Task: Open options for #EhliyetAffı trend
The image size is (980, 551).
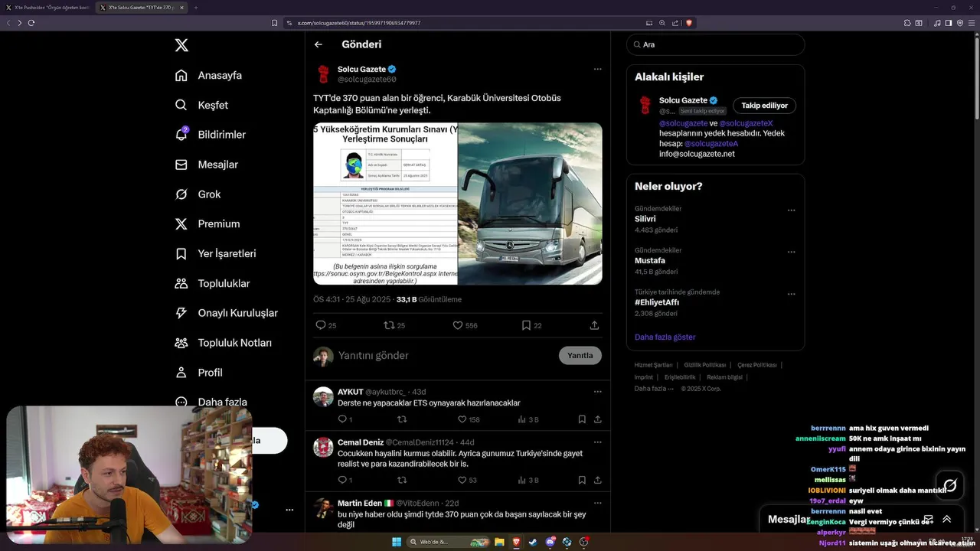Action: click(791, 294)
